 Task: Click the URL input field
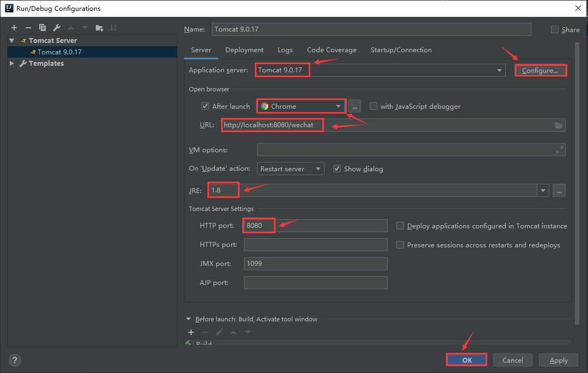pos(394,125)
